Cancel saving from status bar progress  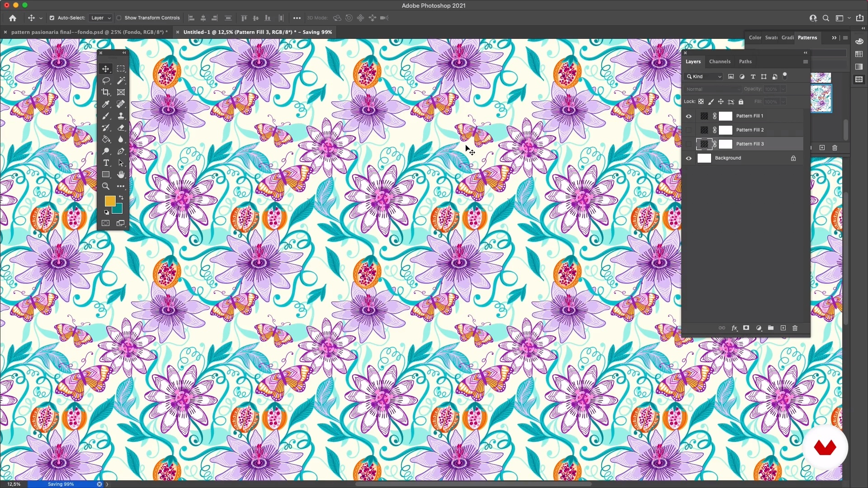tap(99, 484)
